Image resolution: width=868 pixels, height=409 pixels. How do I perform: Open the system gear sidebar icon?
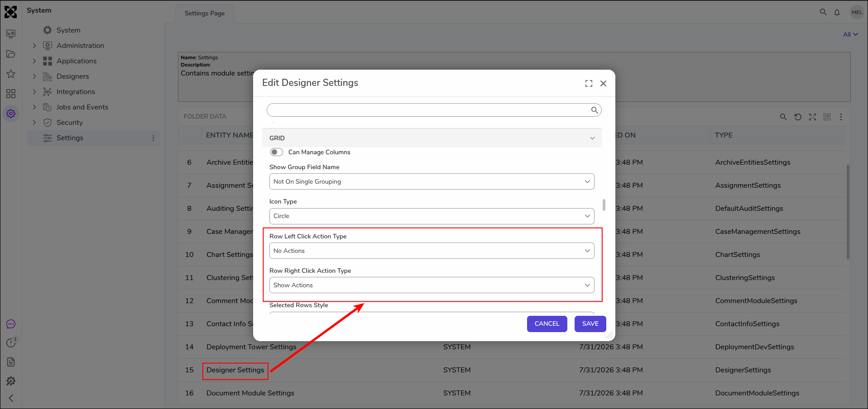coord(11,114)
